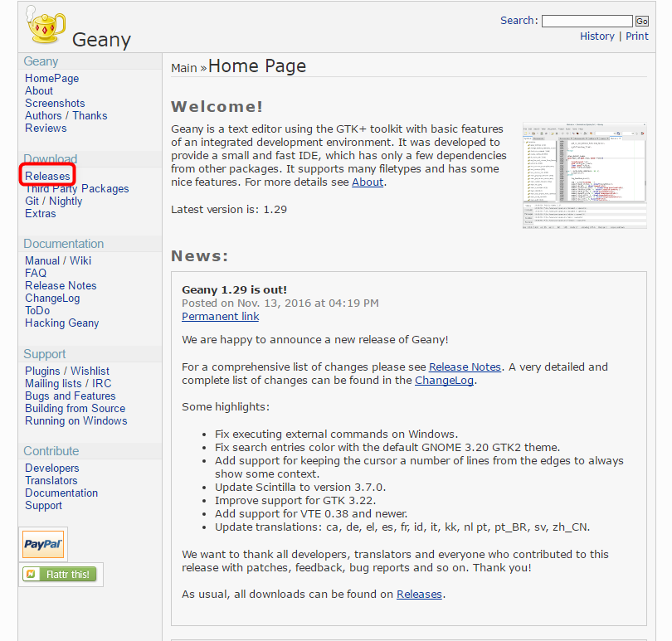The height and width of the screenshot is (641, 672).
Task: Go to Screenshots in the sidebar
Action: coord(55,104)
